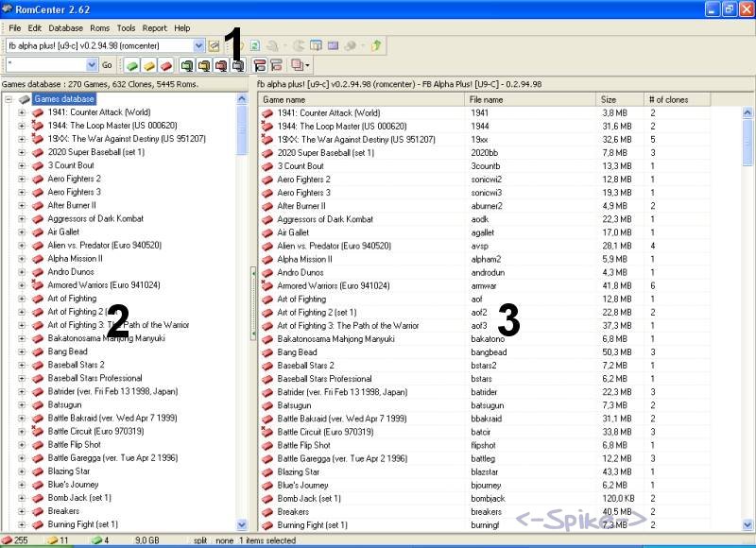Click the size cell '120,0 KB'

click(618, 499)
